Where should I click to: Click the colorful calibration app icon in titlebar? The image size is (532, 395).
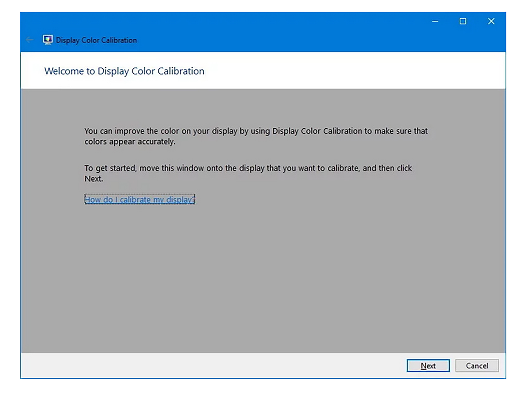coord(48,40)
